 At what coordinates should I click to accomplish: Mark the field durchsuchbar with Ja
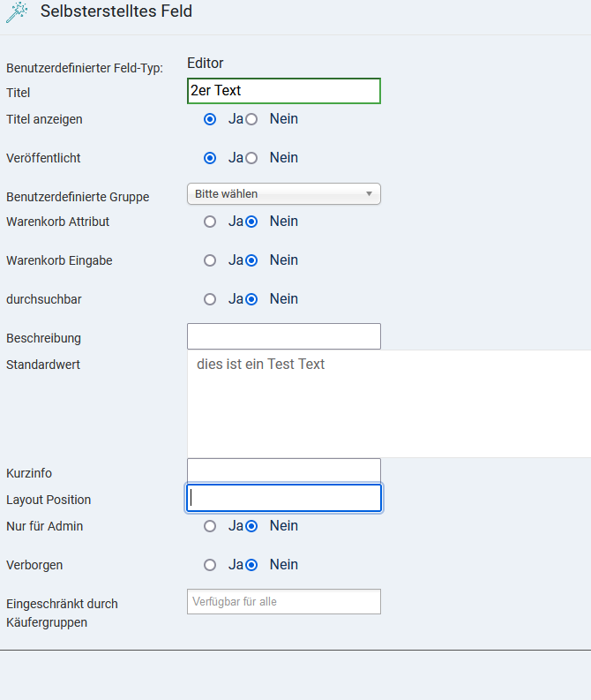(210, 299)
